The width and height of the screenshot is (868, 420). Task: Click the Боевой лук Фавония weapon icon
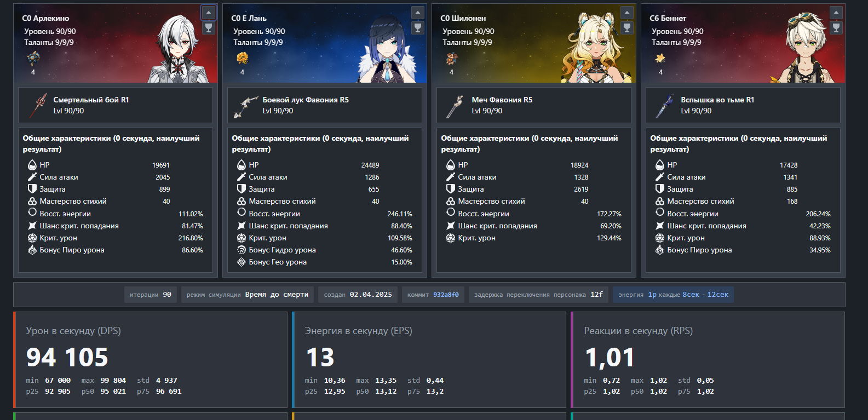246,106
